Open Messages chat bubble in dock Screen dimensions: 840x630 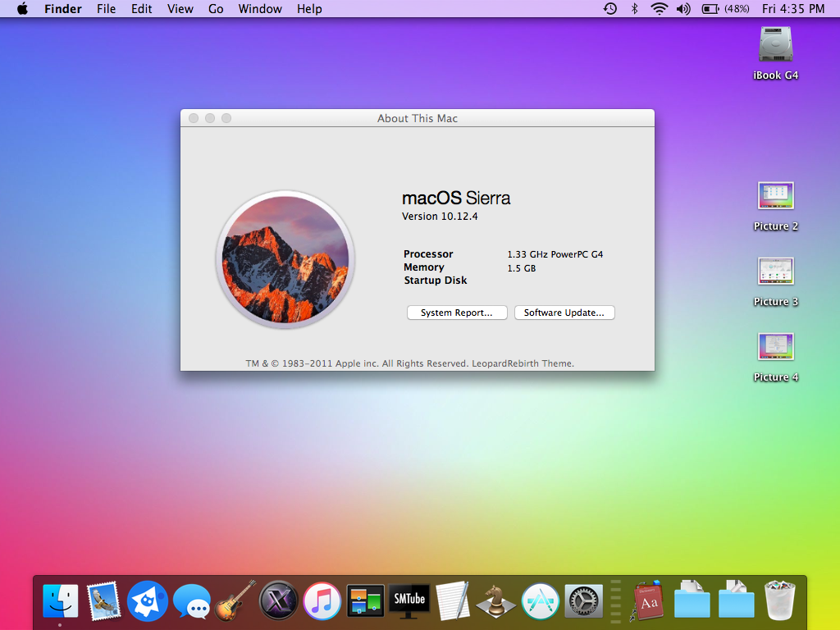tap(191, 602)
